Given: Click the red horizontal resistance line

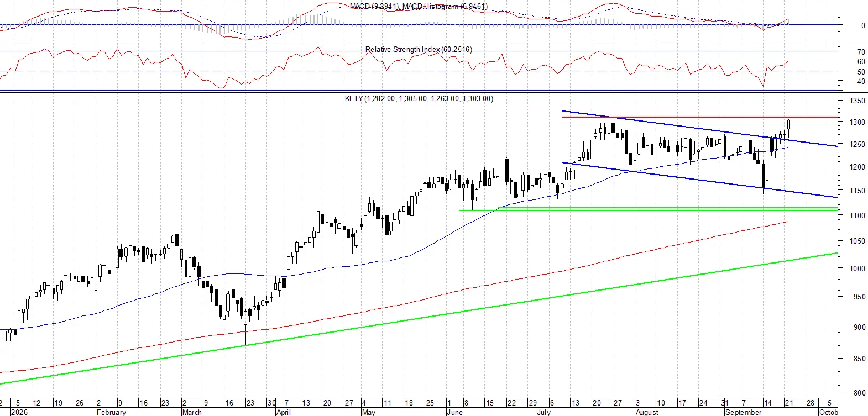Looking at the screenshot, I should coord(699,117).
